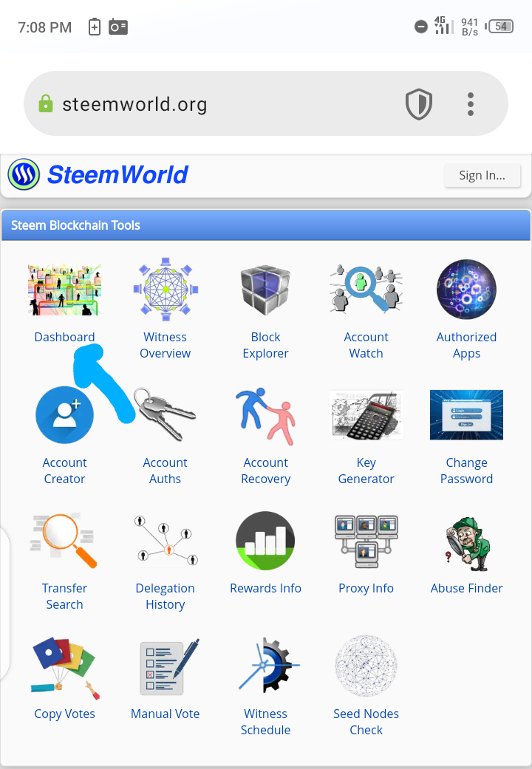Click the SteemWorld round logo
532x769 pixels.
pos(24,174)
